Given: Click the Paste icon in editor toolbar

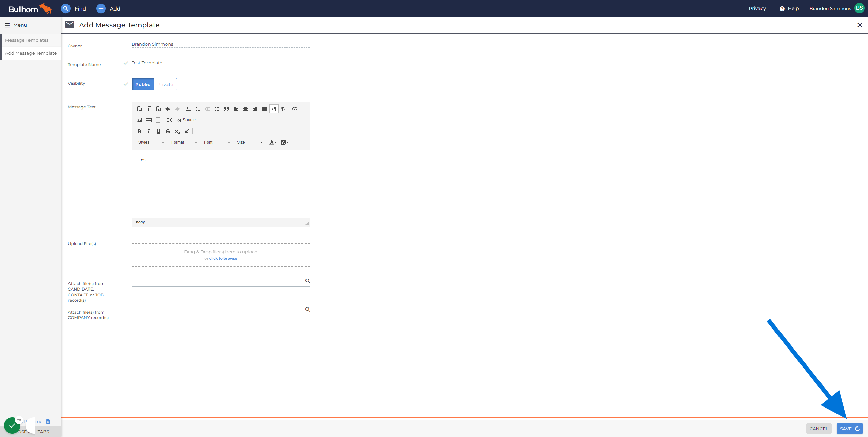Looking at the screenshot, I should [139, 109].
